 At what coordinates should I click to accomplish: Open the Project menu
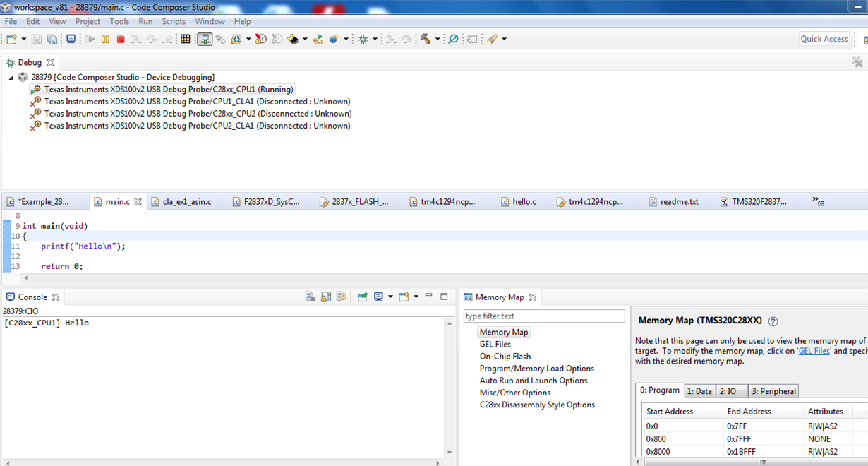click(88, 22)
